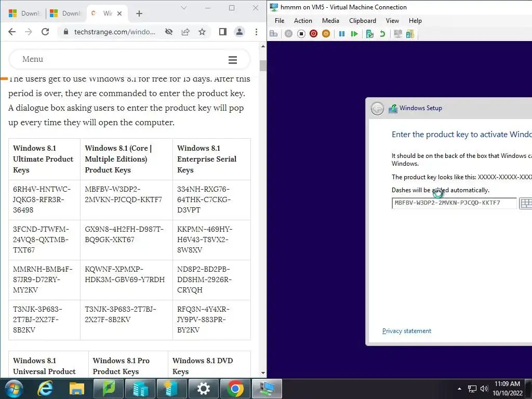The height and width of the screenshot is (399, 532).
Task: Open the gear settings app in taskbar
Action: (x=204, y=389)
